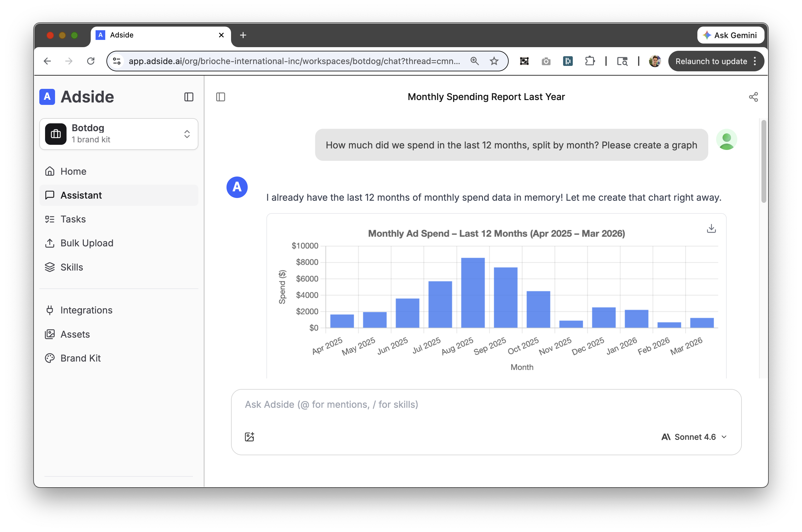Open Chrome's three-dot overflow menu
802x532 pixels.
755,61
